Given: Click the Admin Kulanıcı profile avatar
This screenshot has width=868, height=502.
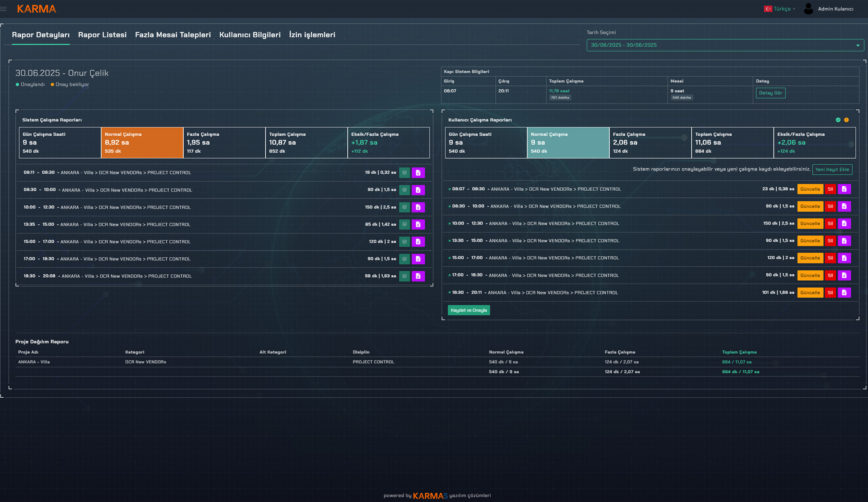Looking at the screenshot, I should [x=808, y=9].
